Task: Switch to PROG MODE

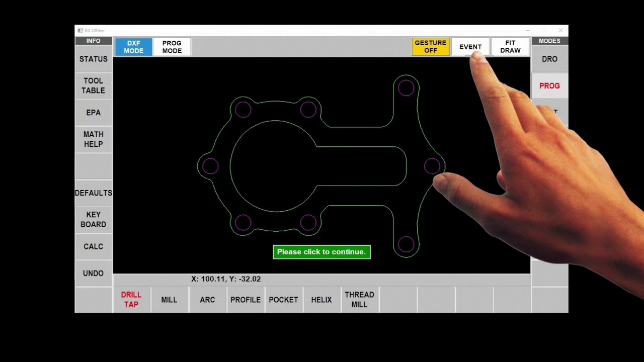Action: point(172,47)
